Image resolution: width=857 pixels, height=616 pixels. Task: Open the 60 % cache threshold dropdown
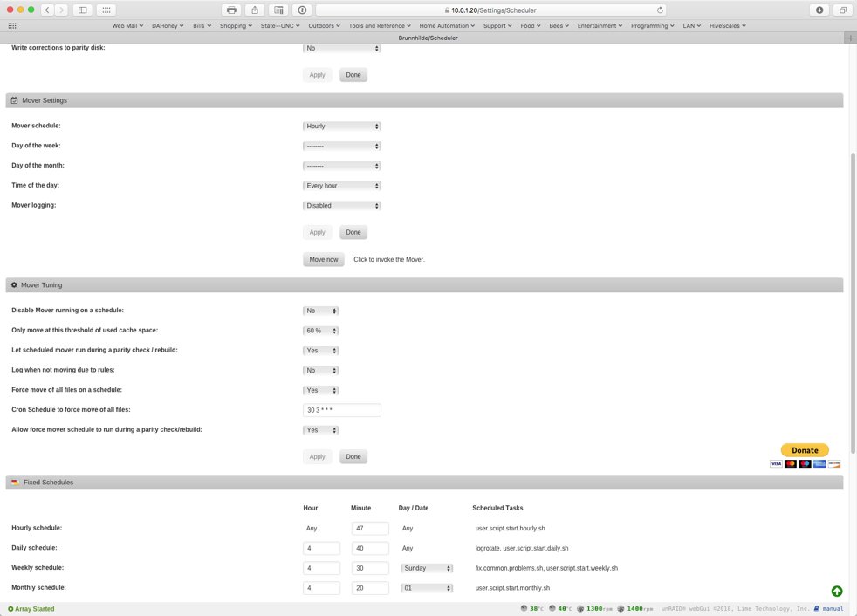(321, 331)
